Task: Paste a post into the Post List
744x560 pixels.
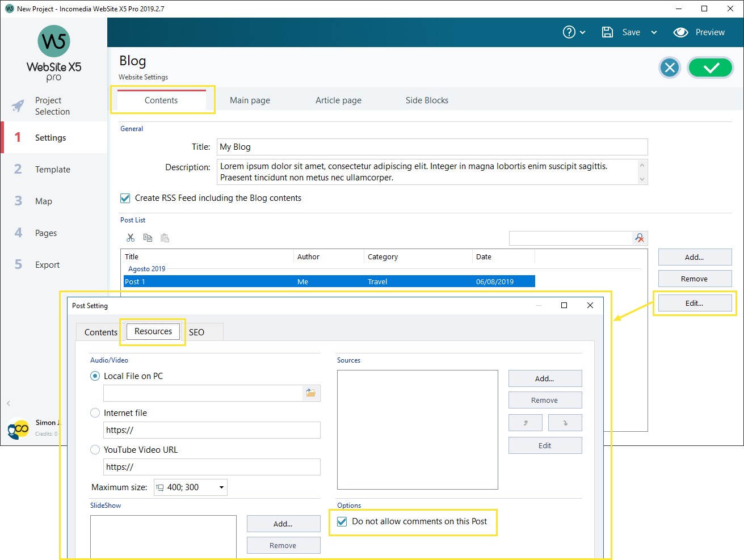Action: coord(165,237)
